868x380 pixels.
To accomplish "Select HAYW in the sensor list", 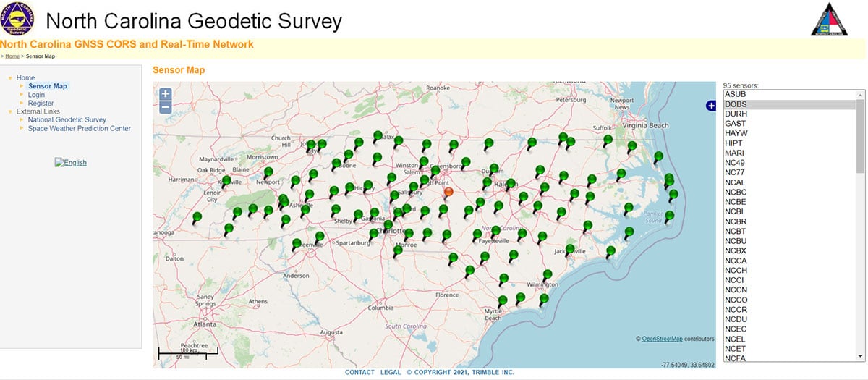I will tap(789, 134).
